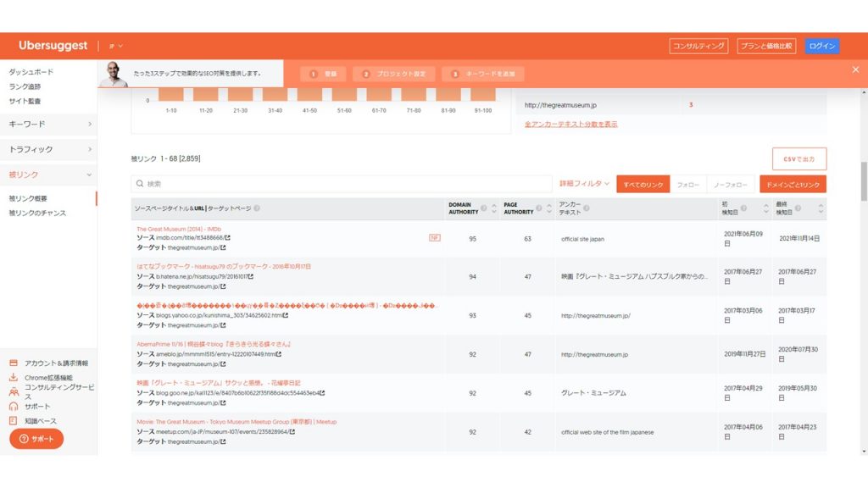
Task: Close the orange SEO steps banner
Action: point(855,69)
